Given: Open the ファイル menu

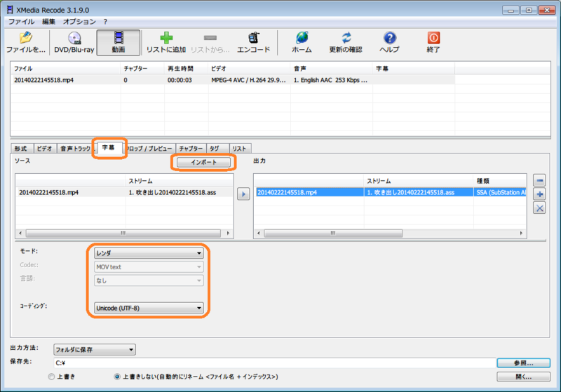Looking at the screenshot, I should 21,22.
